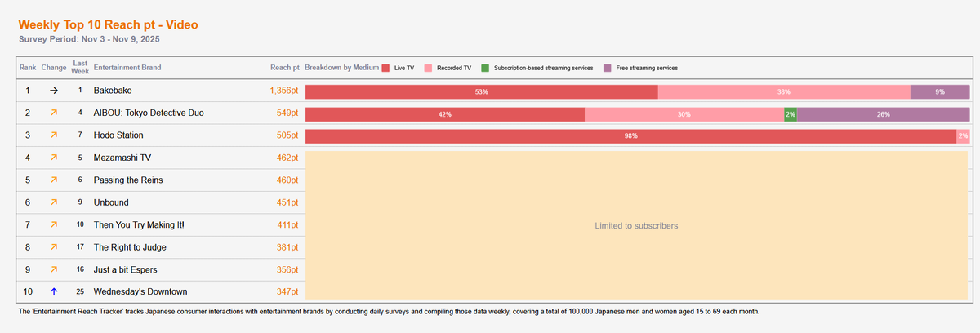Click the 'Limited to subscribers' message
Viewport: 980px width, 333px height.
636,225
